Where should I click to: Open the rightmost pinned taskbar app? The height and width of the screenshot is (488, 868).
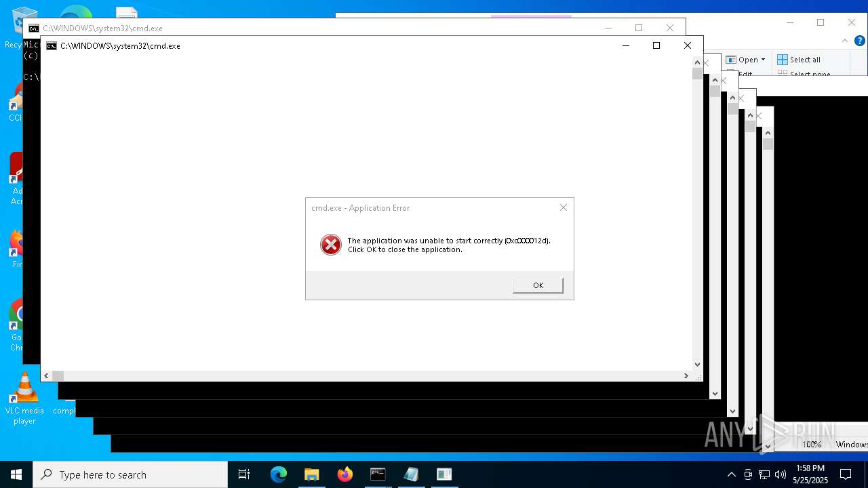[444, 474]
